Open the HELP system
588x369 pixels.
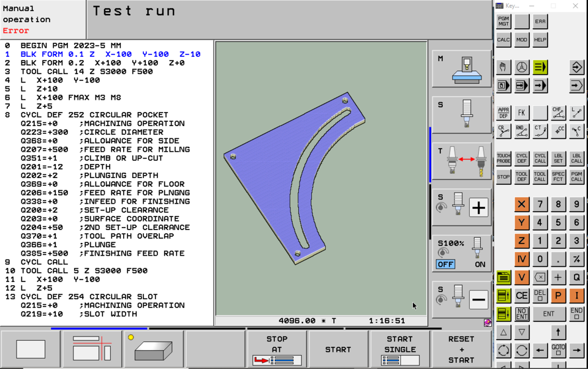coord(540,40)
